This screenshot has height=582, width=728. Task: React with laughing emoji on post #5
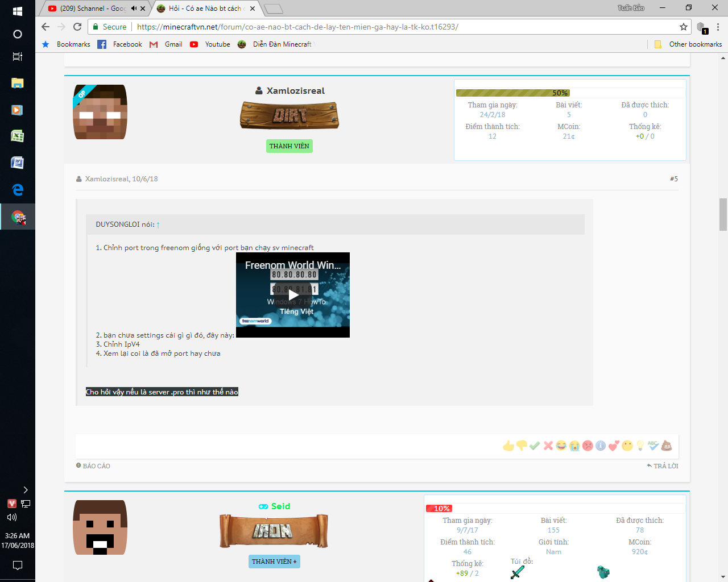coord(561,446)
